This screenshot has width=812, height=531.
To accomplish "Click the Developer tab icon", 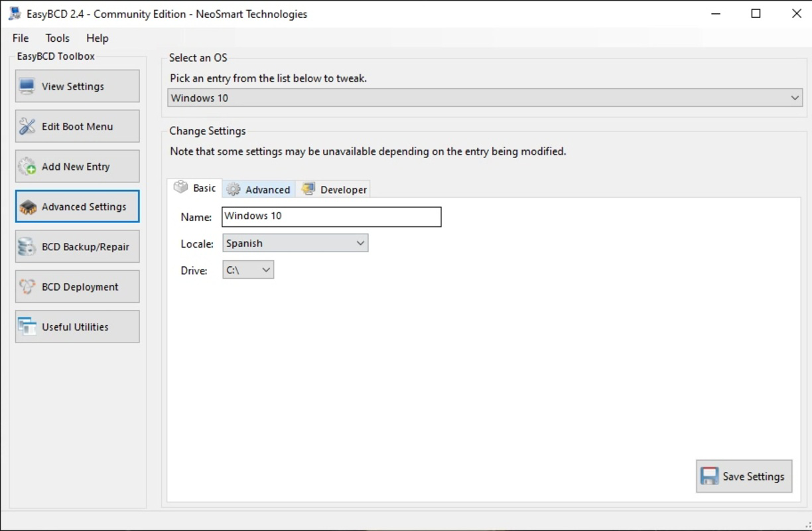I will (308, 189).
